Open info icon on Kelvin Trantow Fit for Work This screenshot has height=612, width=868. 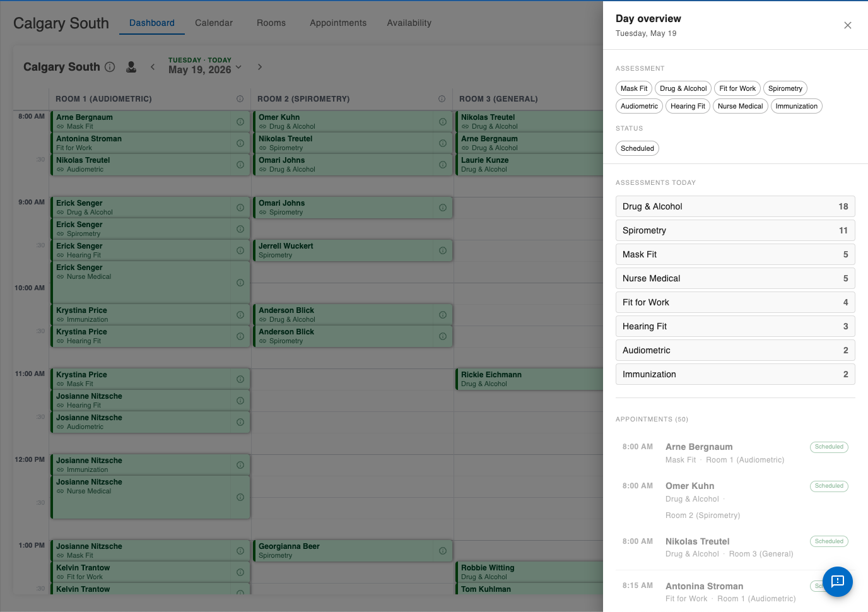(240, 572)
